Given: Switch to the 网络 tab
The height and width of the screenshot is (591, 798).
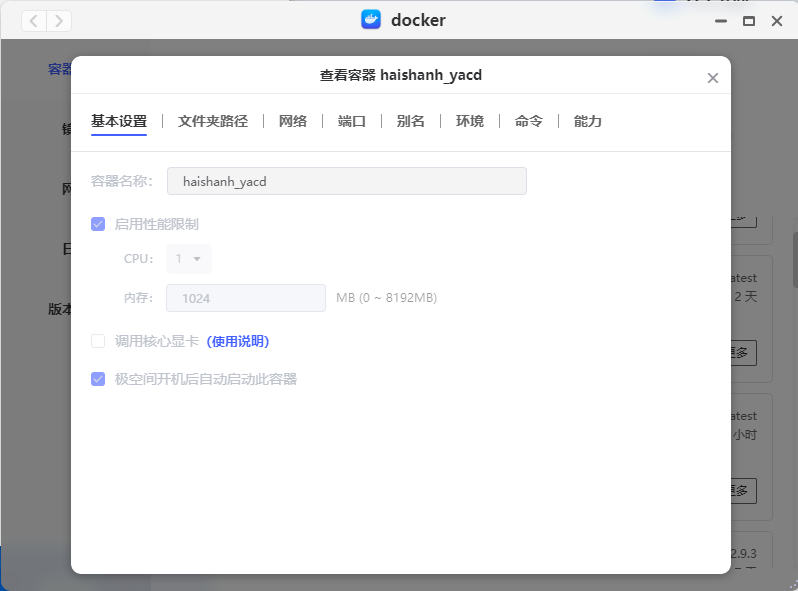Looking at the screenshot, I should tap(293, 121).
